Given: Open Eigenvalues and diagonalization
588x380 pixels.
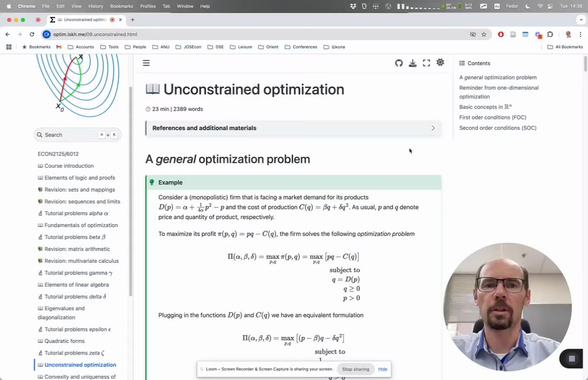Looking at the screenshot, I should coord(61,313).
